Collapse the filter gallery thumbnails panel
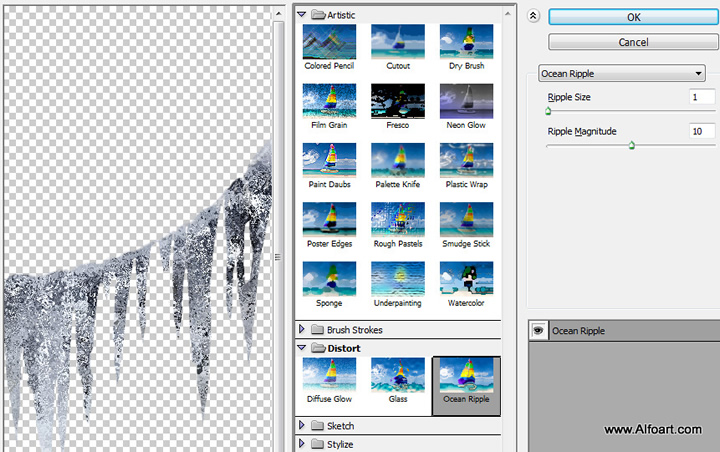Viewport: 720px width, 452px height. (533, 17)
